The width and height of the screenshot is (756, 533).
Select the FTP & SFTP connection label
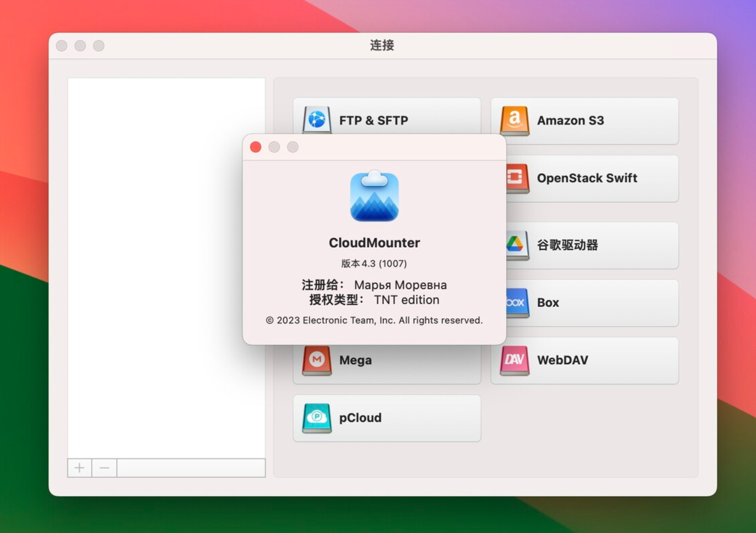(374, 120)
